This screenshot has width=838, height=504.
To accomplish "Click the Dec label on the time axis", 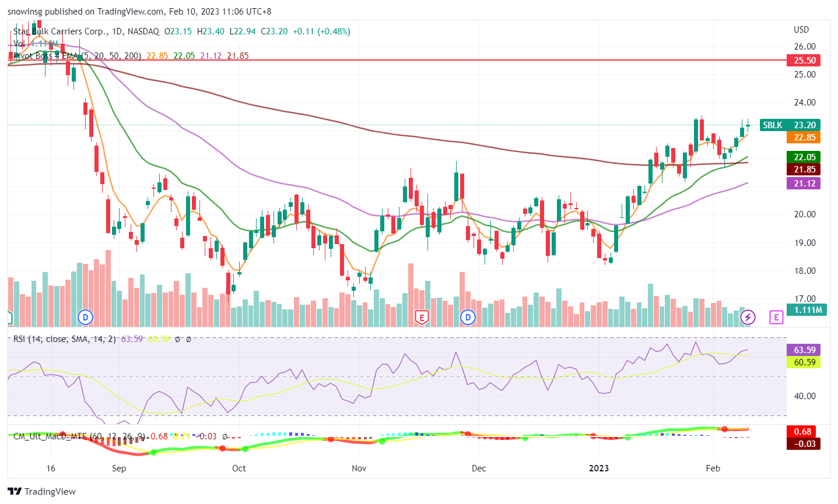I will 479,468.
